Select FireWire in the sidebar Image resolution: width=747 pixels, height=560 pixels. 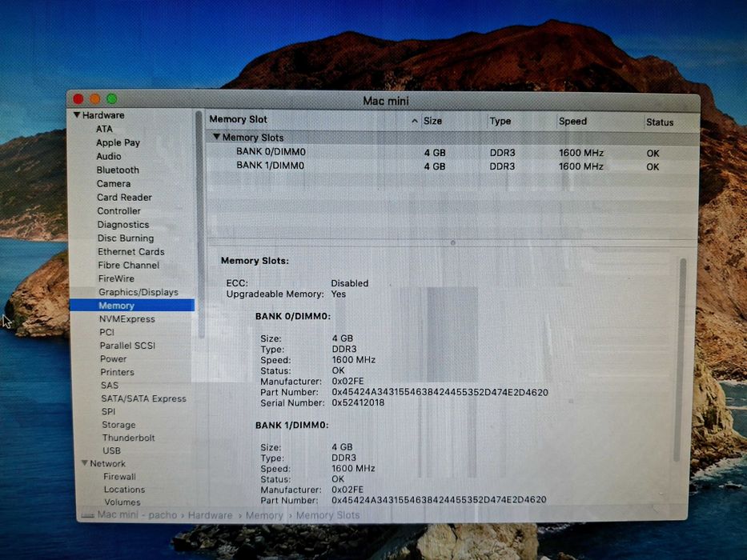point(116,278)
